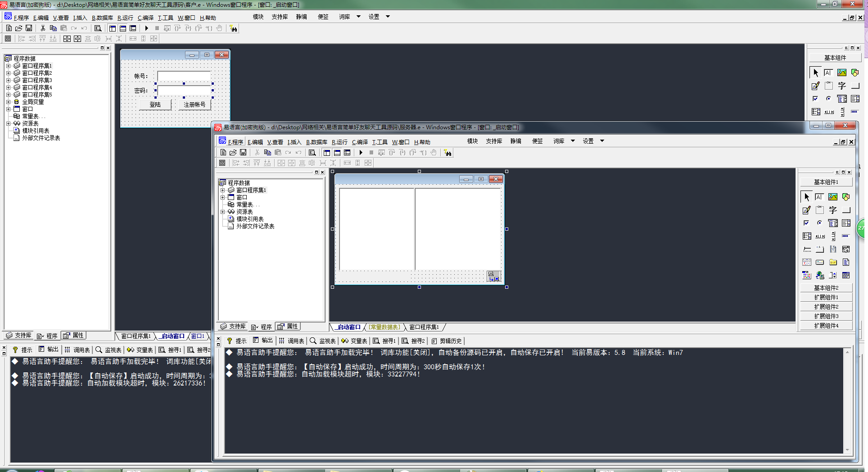Screen dimensions: 868x472
Task: Toggle the third panel layout button in front toolbar
Action: click(347, 153)
